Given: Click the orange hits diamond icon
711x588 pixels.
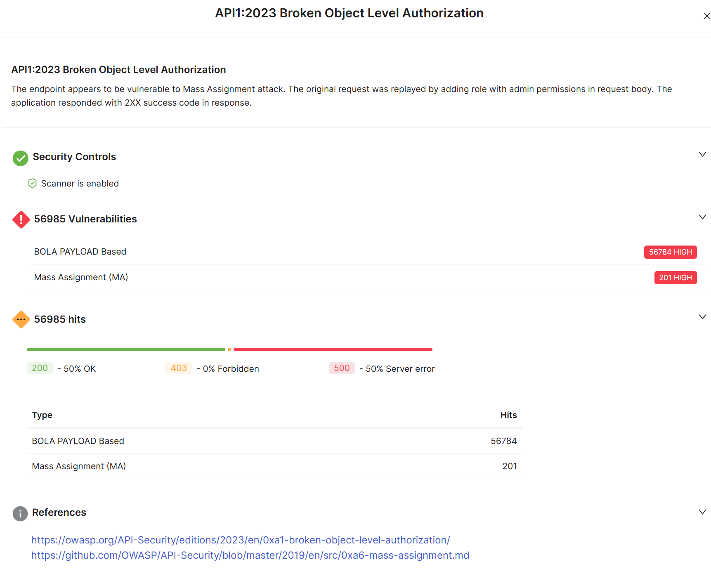Looking at the screenshot, I should [21, 320].
